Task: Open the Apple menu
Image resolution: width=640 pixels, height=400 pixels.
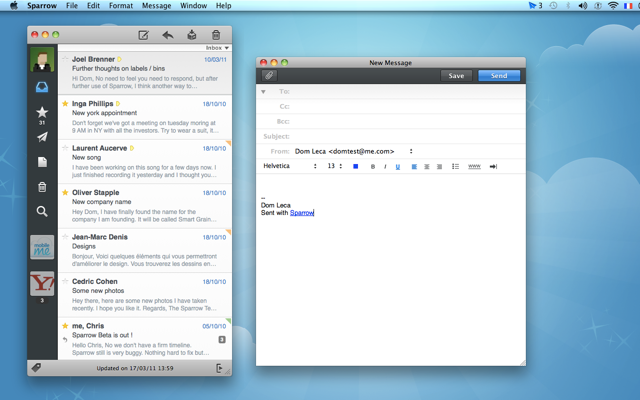Action: [14, 6]
